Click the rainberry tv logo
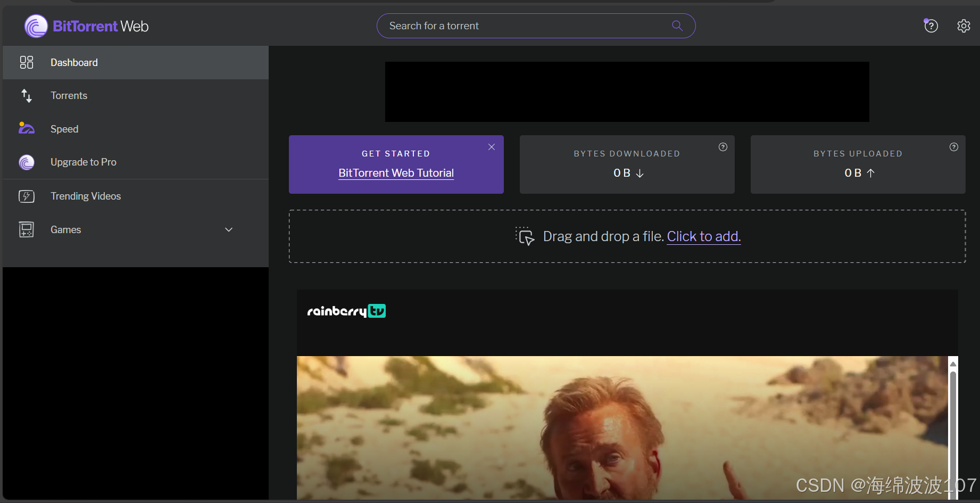Image resolution: width=980 pixels, height=503 pixels. [x=346, y=311]
